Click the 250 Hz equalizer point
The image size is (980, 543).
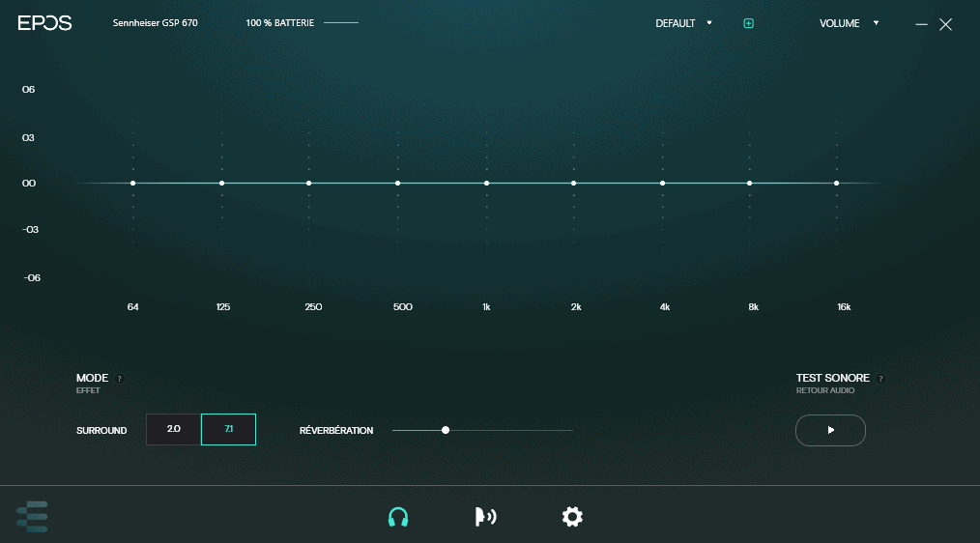(x=309, y=183)
